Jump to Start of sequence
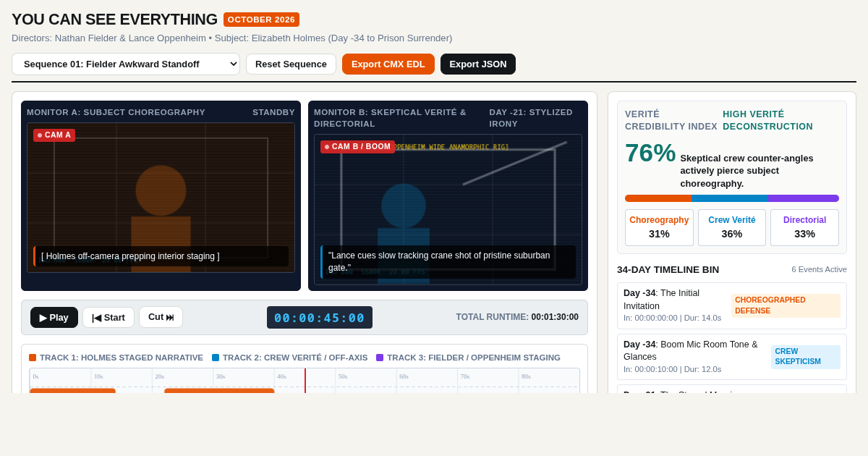 point(109,317)
